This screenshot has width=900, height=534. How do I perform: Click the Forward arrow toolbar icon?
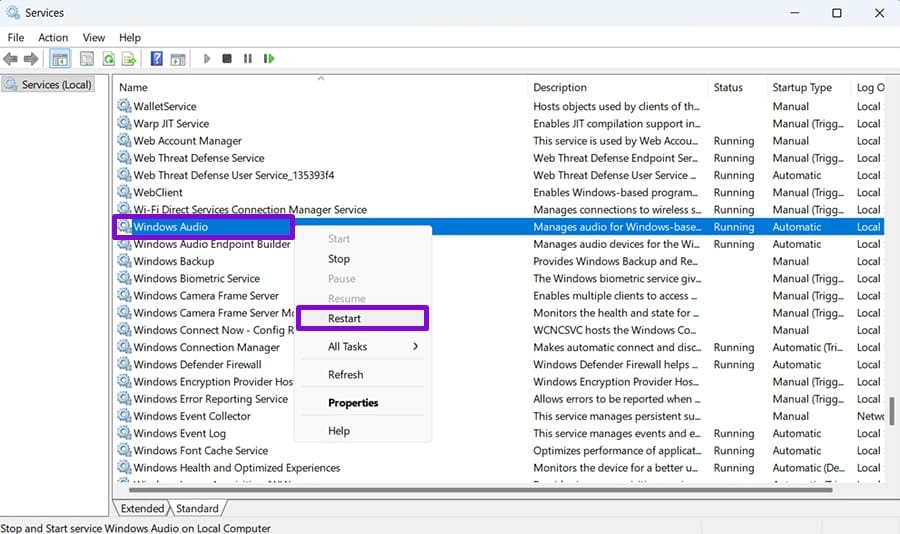tap(31, 59)
